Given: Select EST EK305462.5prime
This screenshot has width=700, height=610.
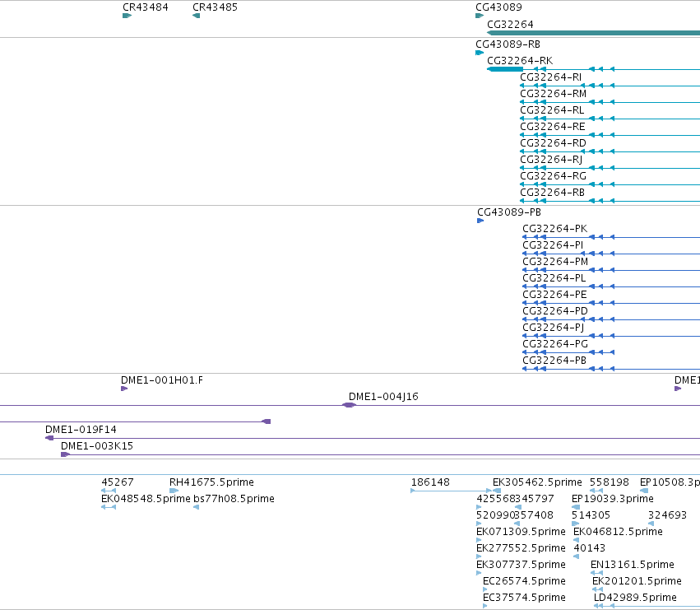Looking at the screenshot, I should coord(537,482).
